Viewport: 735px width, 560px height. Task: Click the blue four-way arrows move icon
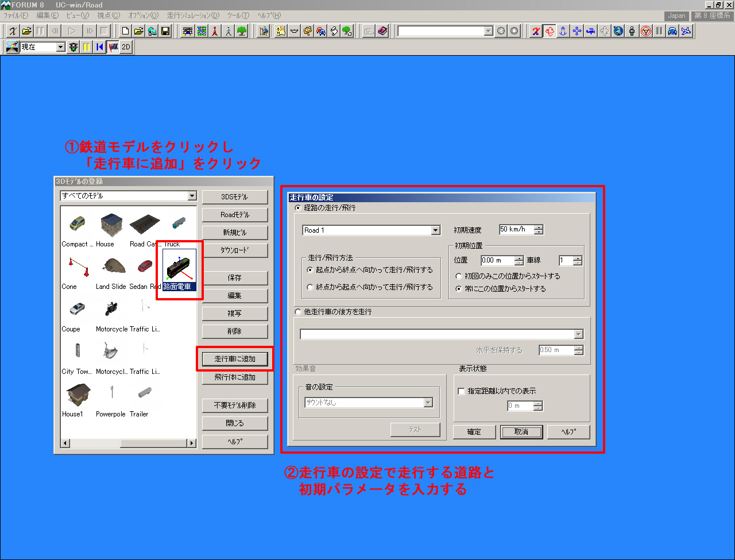[x=577, y=31]
